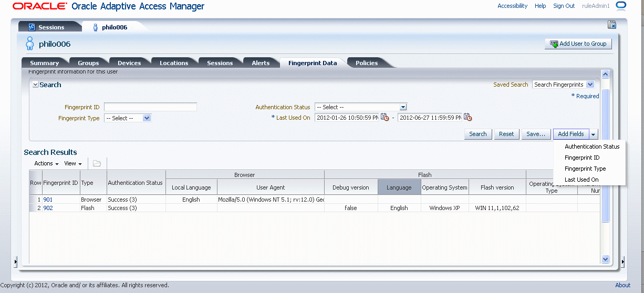Click the Fingerprint ID input field

(150, 107)
